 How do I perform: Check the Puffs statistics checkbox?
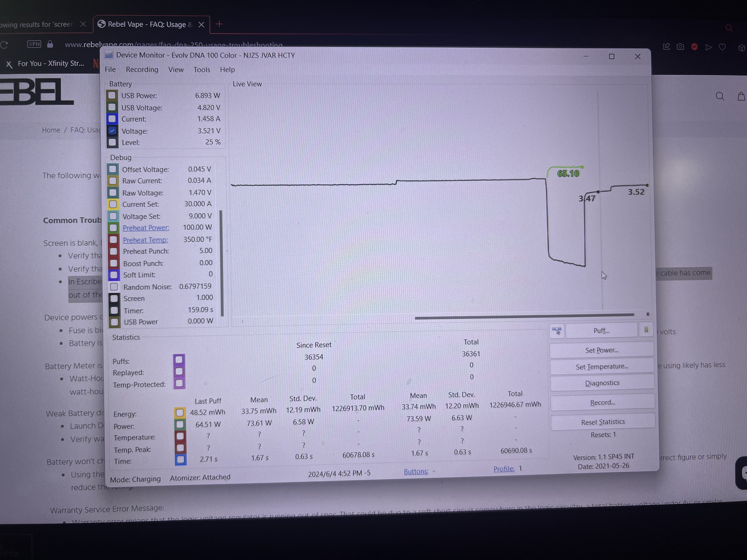tap(179, 359)
